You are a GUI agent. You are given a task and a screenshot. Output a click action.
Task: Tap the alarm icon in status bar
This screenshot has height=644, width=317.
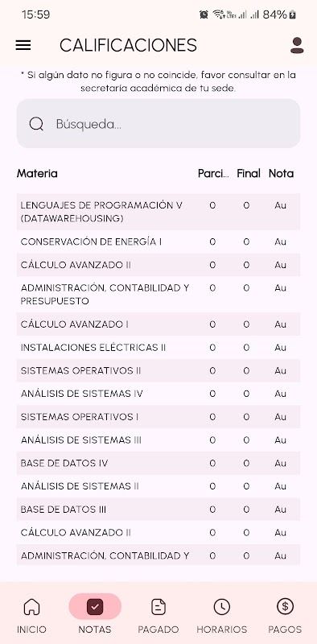204,14
